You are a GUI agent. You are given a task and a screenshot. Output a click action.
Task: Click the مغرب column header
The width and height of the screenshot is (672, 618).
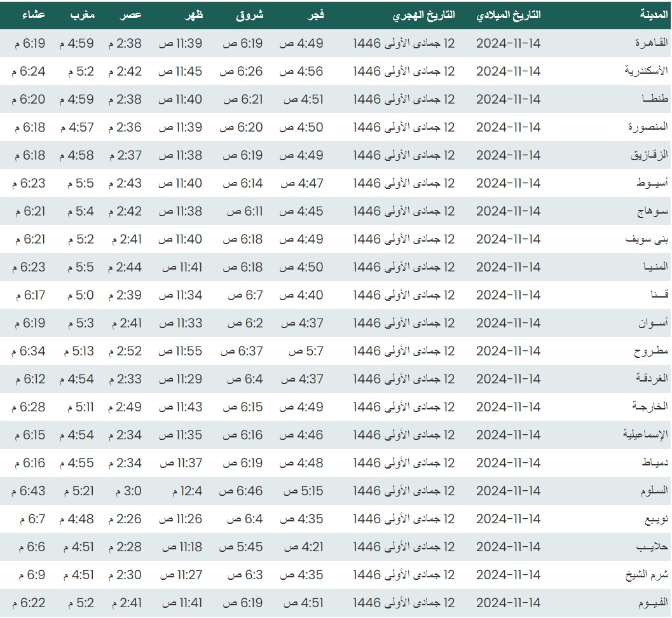[82, 15]
